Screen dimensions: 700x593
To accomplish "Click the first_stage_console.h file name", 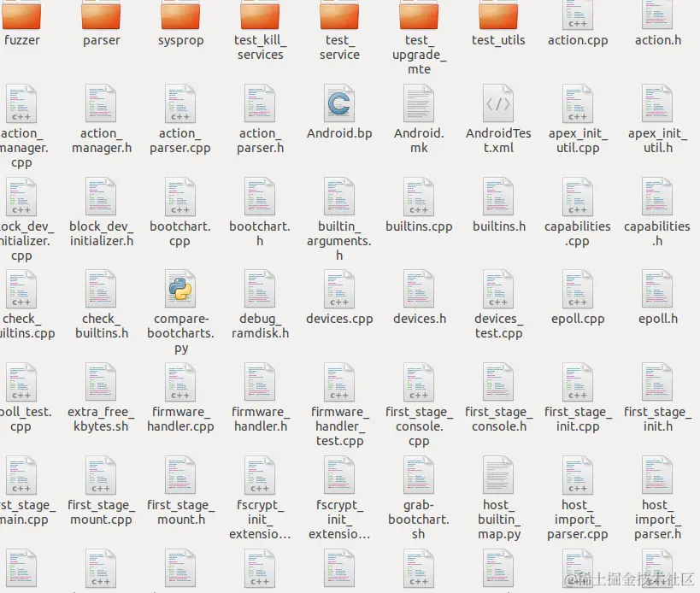I will tap(498, 419).
